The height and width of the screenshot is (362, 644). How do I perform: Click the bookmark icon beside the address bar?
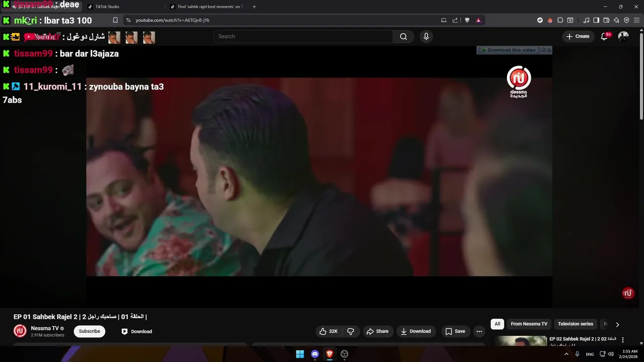coord(115,20)
